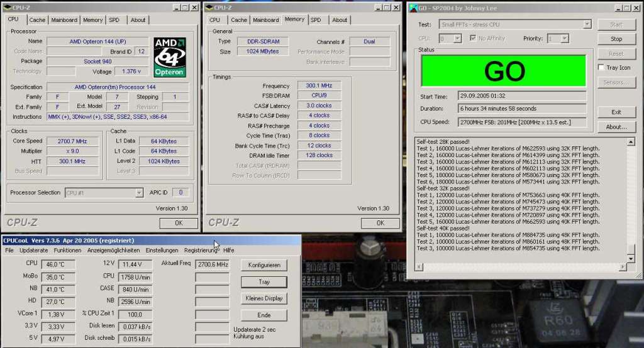Click the CPU-Z title icon in left window
This screenshot has height=348, width=644.
pyautogui.click(x=6, y=8)
